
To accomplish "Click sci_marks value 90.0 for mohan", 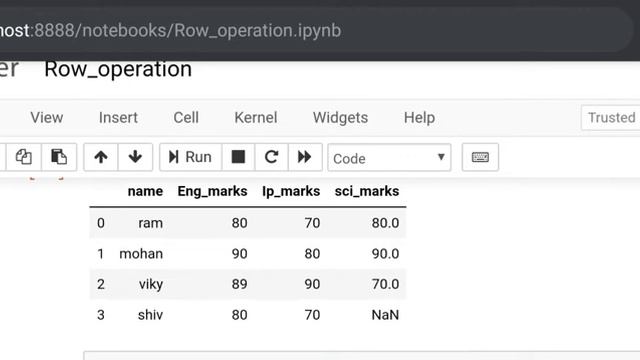I will pos(385,253).
